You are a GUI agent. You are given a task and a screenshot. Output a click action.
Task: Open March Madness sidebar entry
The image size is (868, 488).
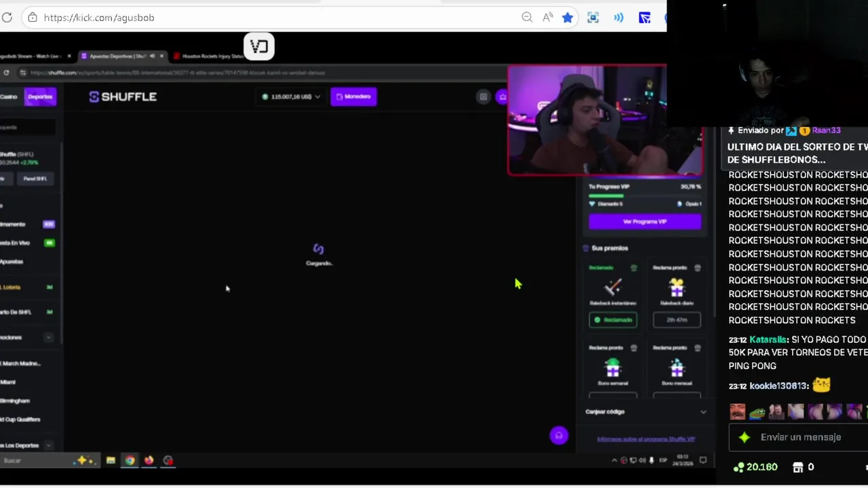point(22,363)
